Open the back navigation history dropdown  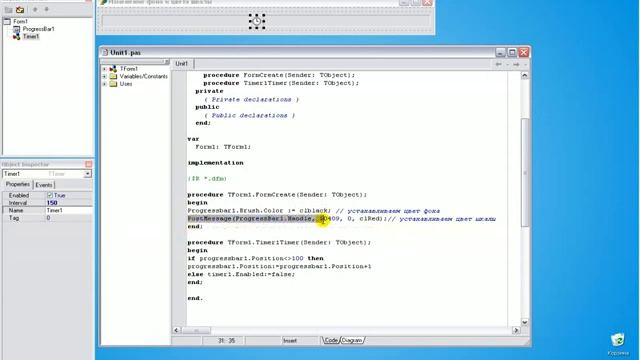pyautogui.click(x=507, y=64)
